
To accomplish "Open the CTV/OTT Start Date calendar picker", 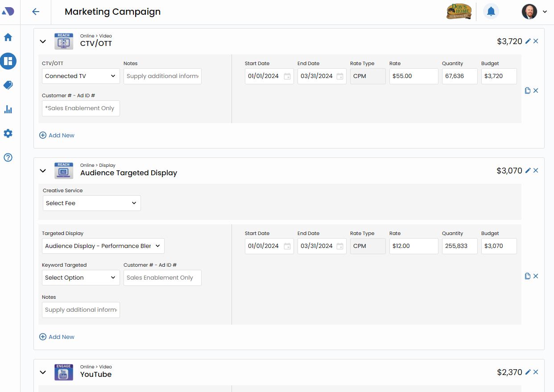I will pyautogui.click(x=287, y=76).
